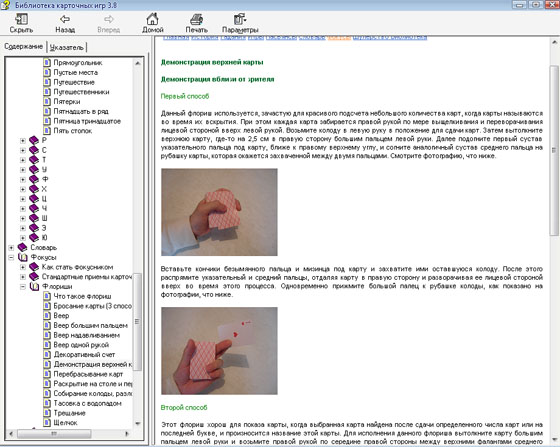Image resolution: width=560 pixels, height=447 pixels.
Task: Click the purple book icon for У
Action: point(34,170)
